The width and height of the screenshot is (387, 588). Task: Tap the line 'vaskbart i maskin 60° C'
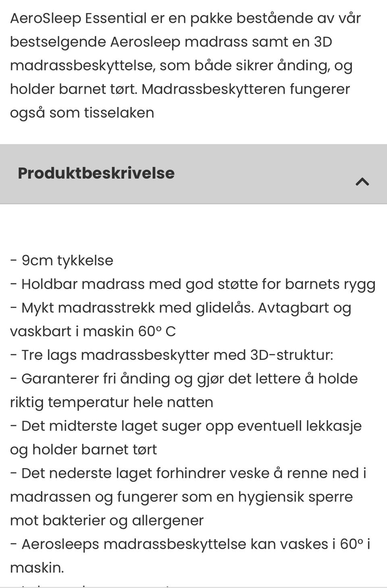(x=93, y=331)
